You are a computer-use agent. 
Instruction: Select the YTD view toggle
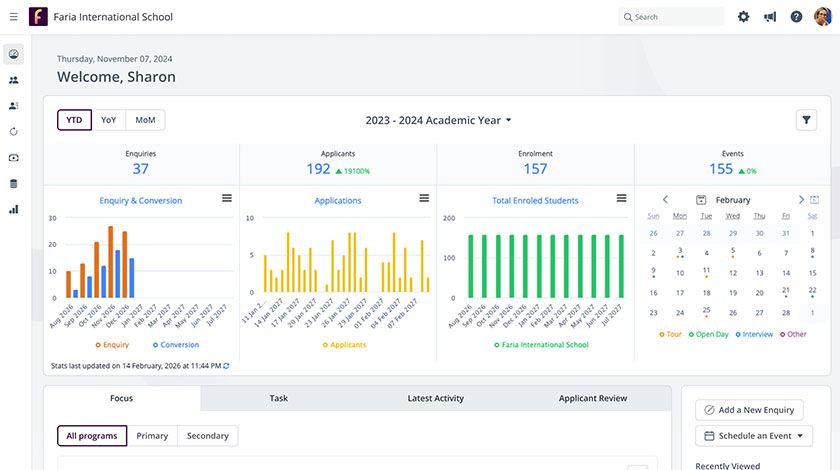pyautogui.click(x=74, y=120)
